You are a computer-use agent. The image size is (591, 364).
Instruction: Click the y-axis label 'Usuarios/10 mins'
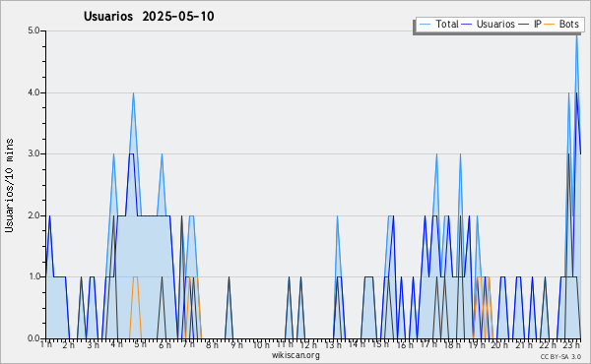pyautogui.click(x=9, y=185)
